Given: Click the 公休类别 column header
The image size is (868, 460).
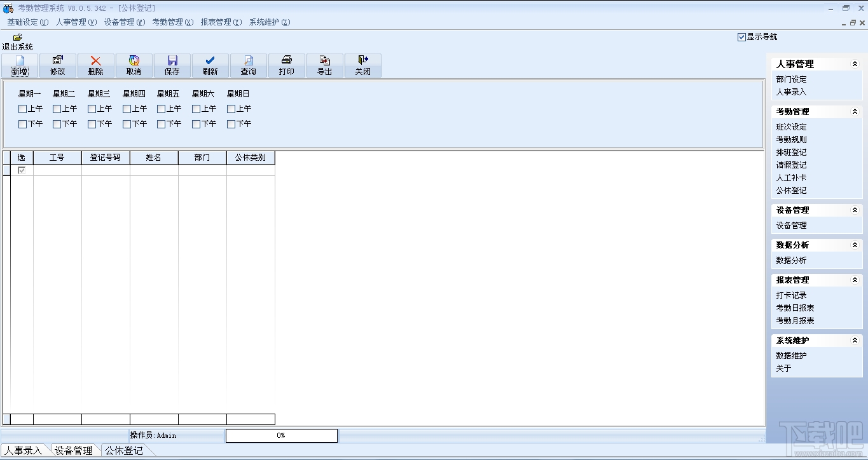Looking at the screenshot, I should point(251,158).
